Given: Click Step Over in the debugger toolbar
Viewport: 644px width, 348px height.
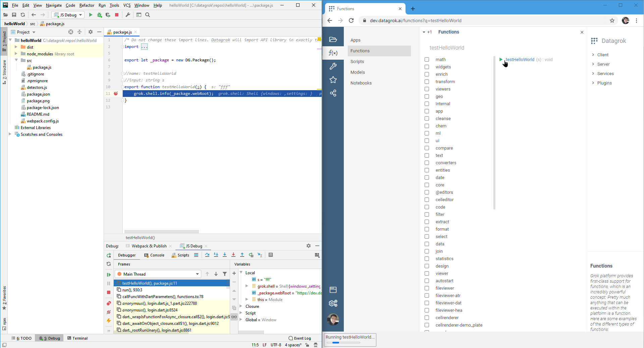Looking at the screenshot, I should tap(207, 255).
